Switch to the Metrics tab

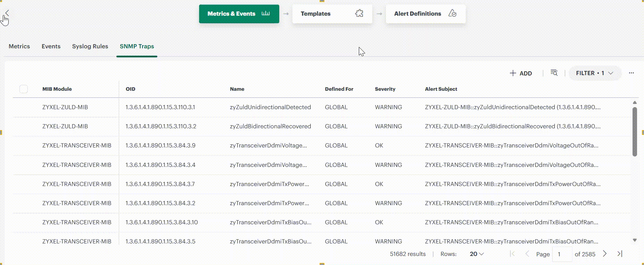(x=19, y=46)
